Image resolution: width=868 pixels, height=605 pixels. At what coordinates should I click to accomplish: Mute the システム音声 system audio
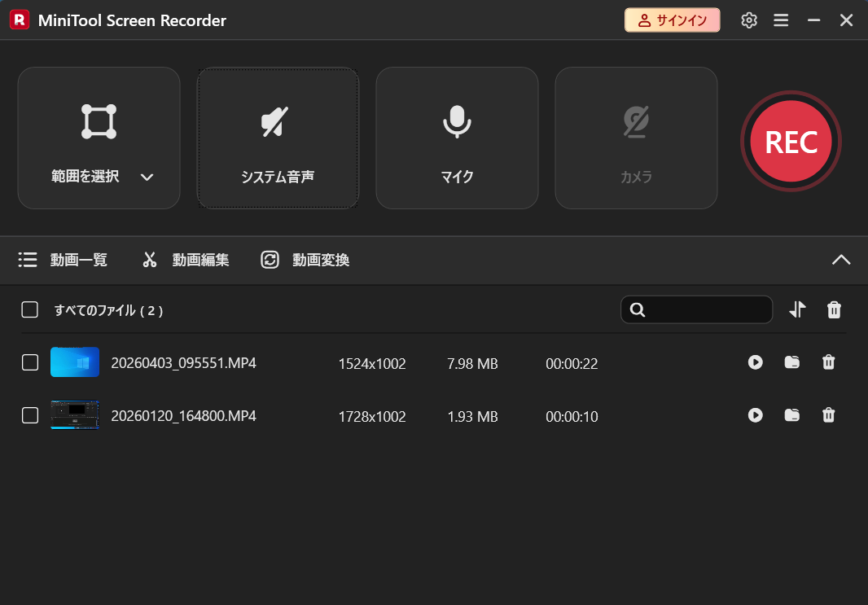[x=278, y=138]
